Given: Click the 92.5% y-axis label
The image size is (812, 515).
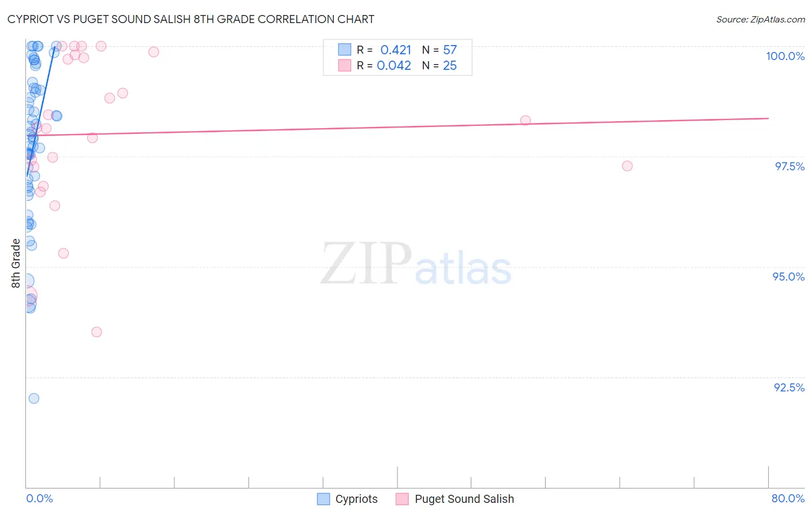Looking at the screenshot, I should pos(789,387).
